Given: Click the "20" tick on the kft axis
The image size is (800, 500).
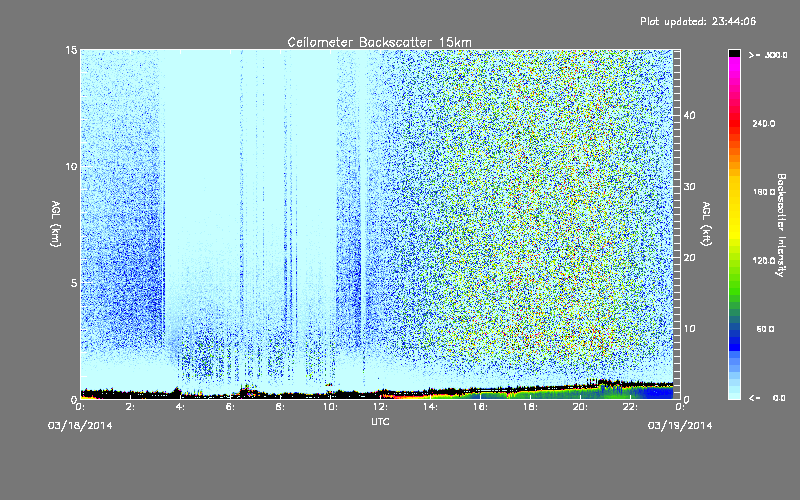Looking at the screenshot, I should coord(689,258).
